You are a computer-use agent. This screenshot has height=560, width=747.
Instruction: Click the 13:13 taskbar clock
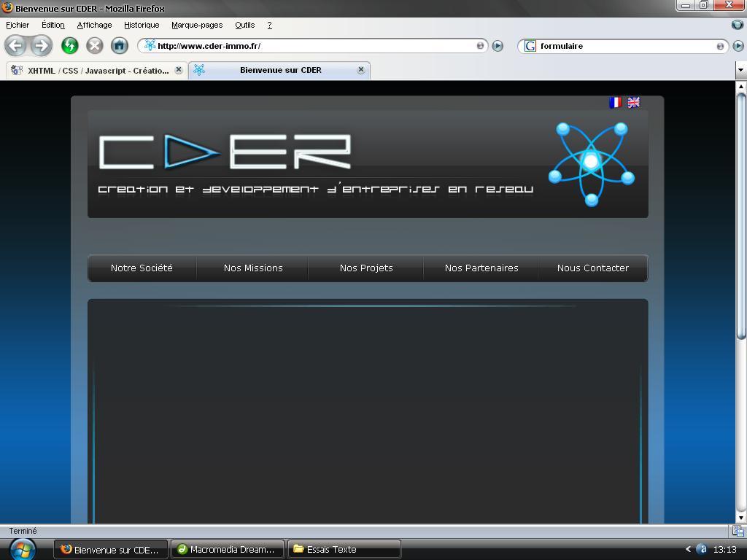point(724,550)
